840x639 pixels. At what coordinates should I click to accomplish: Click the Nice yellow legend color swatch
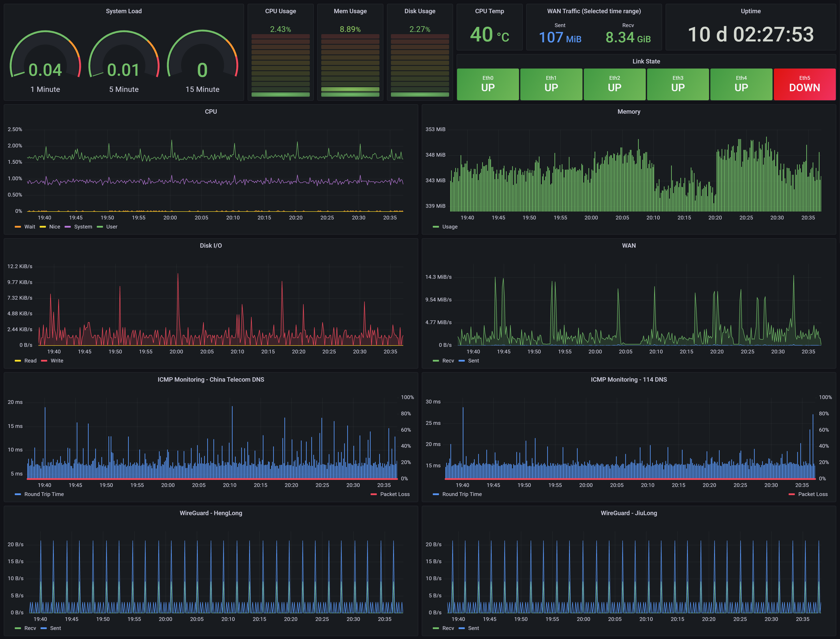[x=43, y=227]
